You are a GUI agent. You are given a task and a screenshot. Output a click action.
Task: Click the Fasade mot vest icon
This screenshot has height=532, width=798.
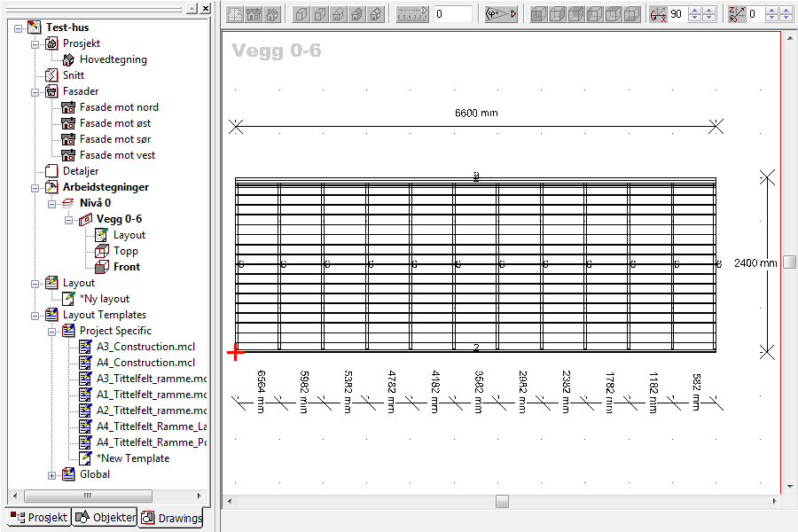click(x=68, y=155)
